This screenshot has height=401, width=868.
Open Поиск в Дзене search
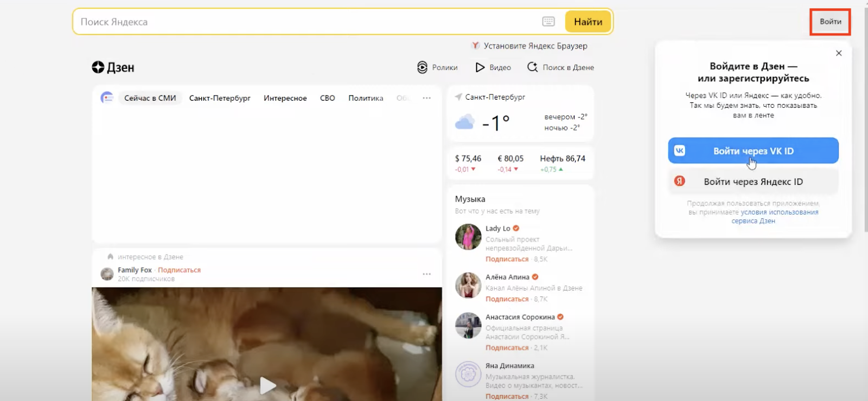560,67
